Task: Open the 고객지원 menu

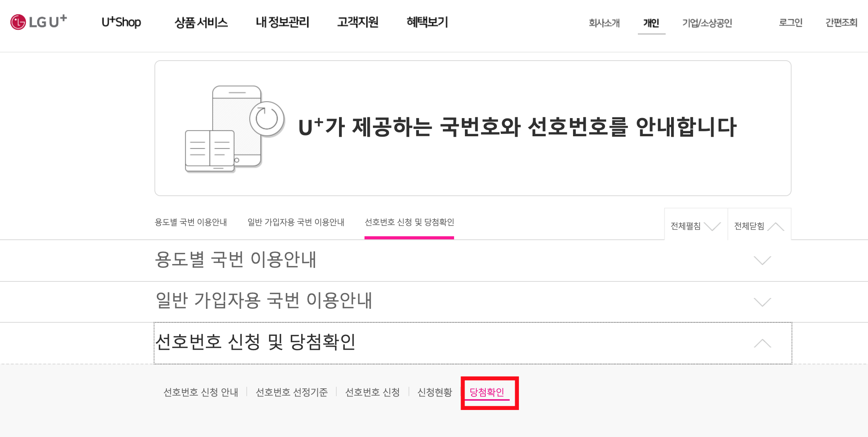Action: point(358,22)
